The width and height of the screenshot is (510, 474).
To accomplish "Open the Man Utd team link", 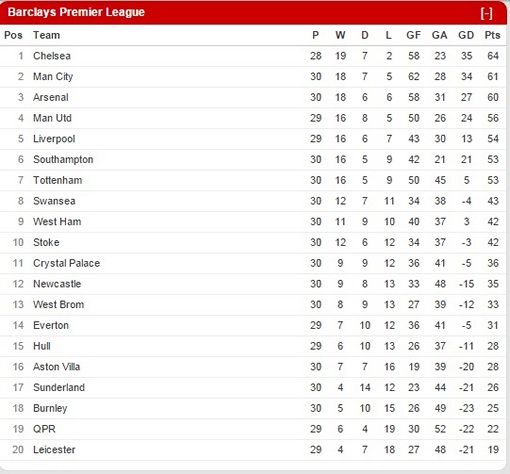I will [52, 118].
